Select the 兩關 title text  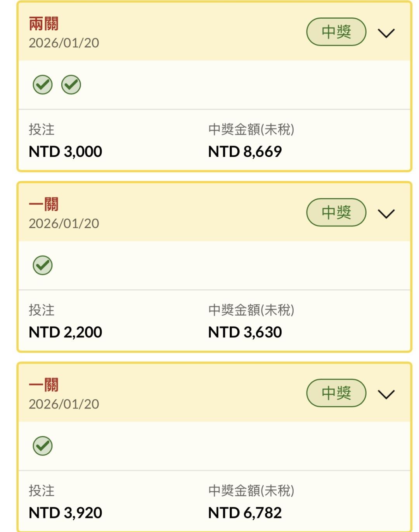click(44, 24)
